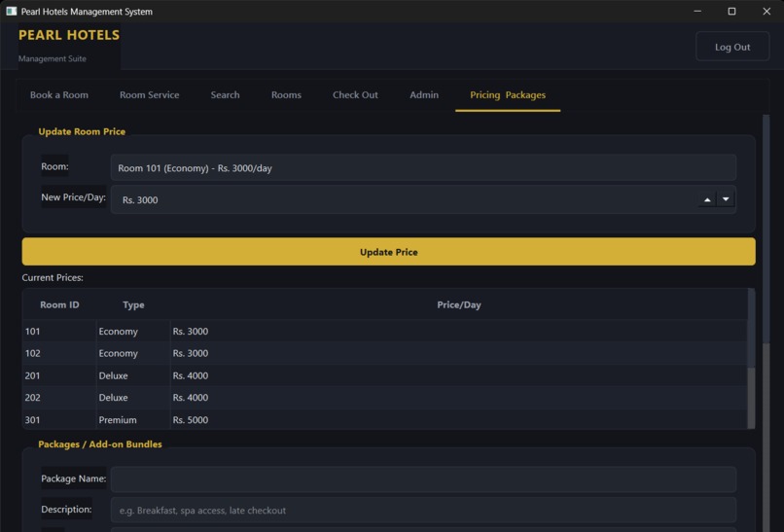Click Deluxe type in room 202 row
This screenshot has height=532, width=784.
[133, 398]
